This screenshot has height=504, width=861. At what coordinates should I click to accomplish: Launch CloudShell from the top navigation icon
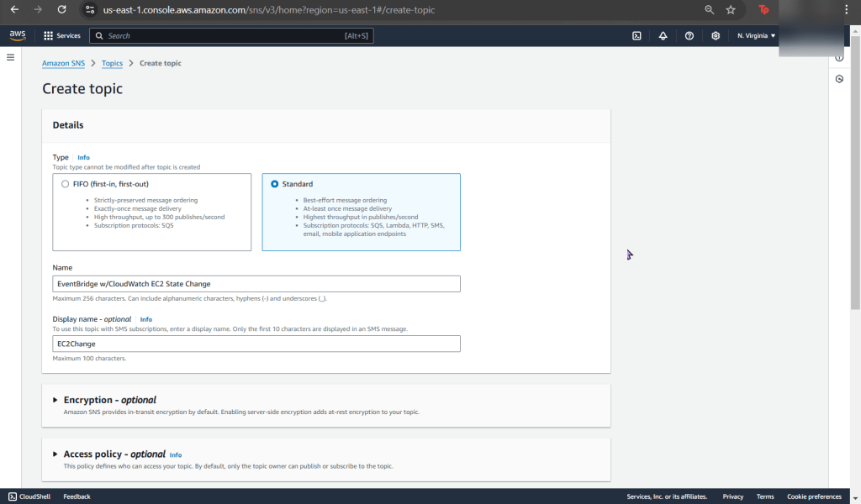637,36
